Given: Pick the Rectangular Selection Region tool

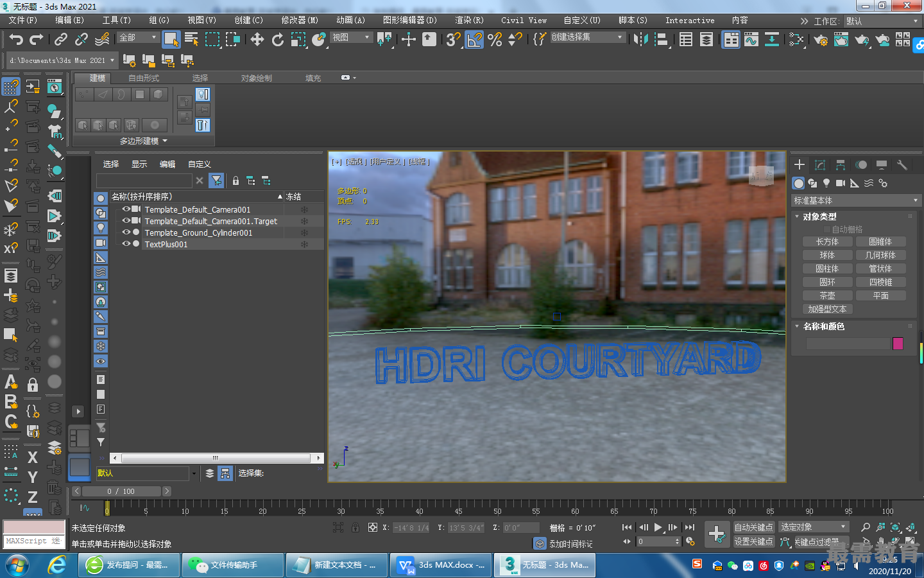Looking at the screenshot, I should click(x=212, y=39).
